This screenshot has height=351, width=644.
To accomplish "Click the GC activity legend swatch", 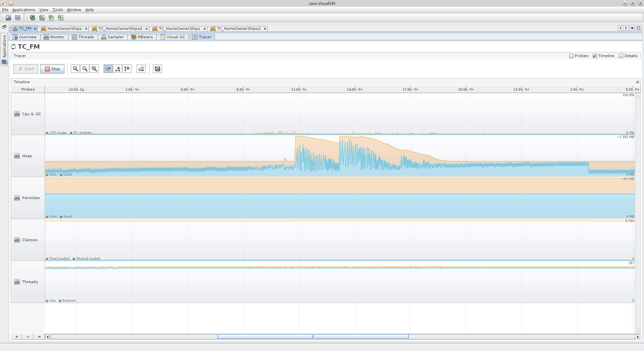I will click(x=71, y=133).
